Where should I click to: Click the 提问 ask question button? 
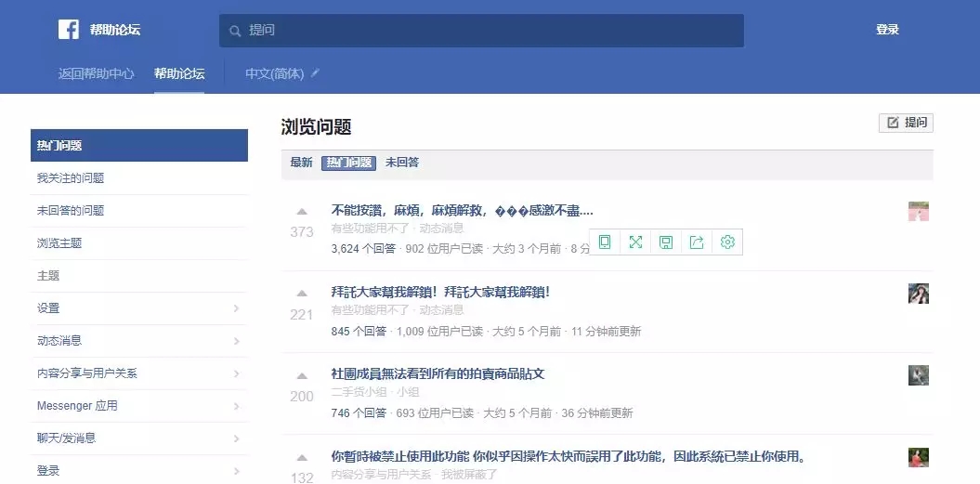(x=906, y=123)
